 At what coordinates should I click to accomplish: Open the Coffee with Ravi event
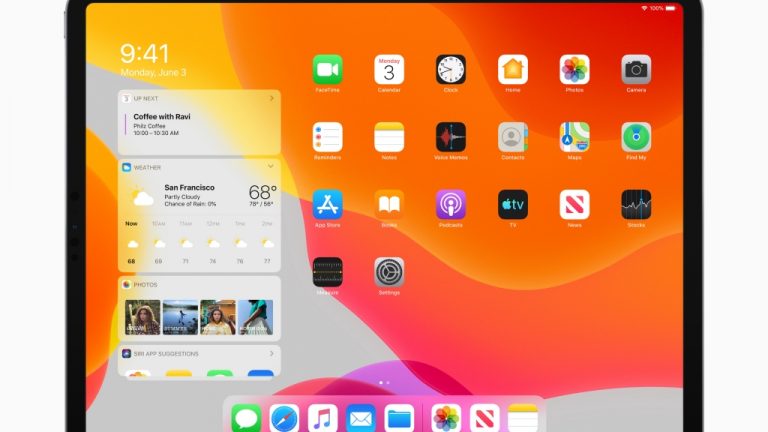point(162,124)
